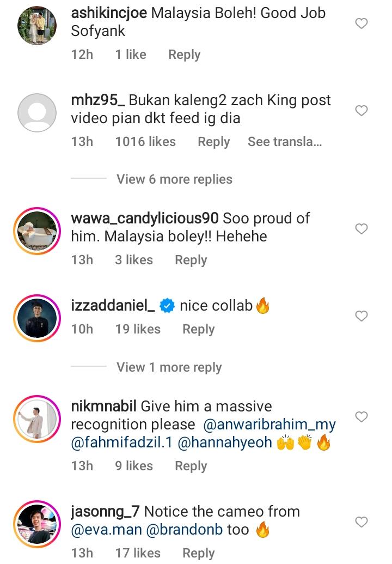The width and height of the screenshot is (392, 564).
Task: Open ashikincjoe's profile picture
Action: (x=37, y=25)
